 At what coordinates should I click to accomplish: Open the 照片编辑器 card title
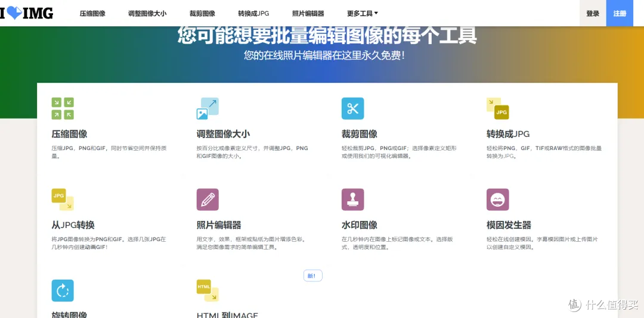point(219,225)
